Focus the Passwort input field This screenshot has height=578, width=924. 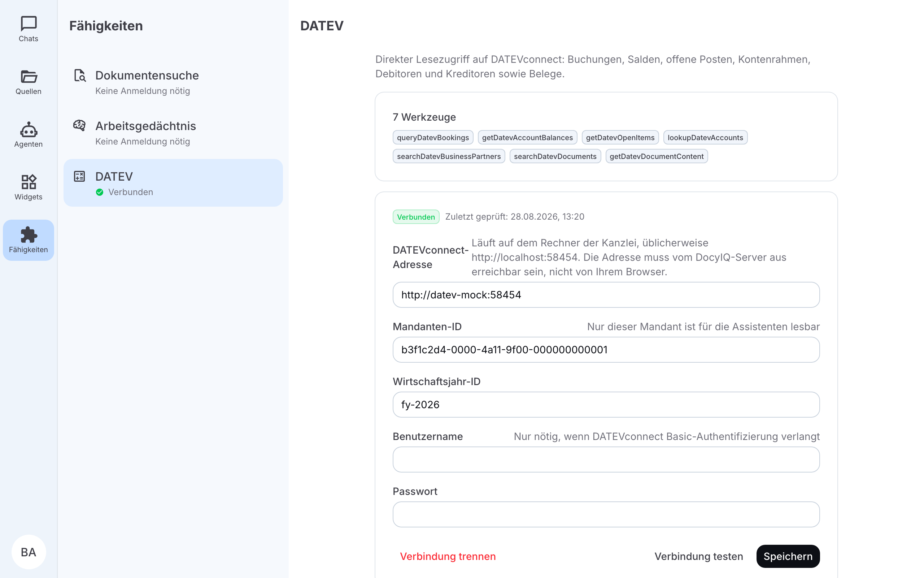point(606,514)
